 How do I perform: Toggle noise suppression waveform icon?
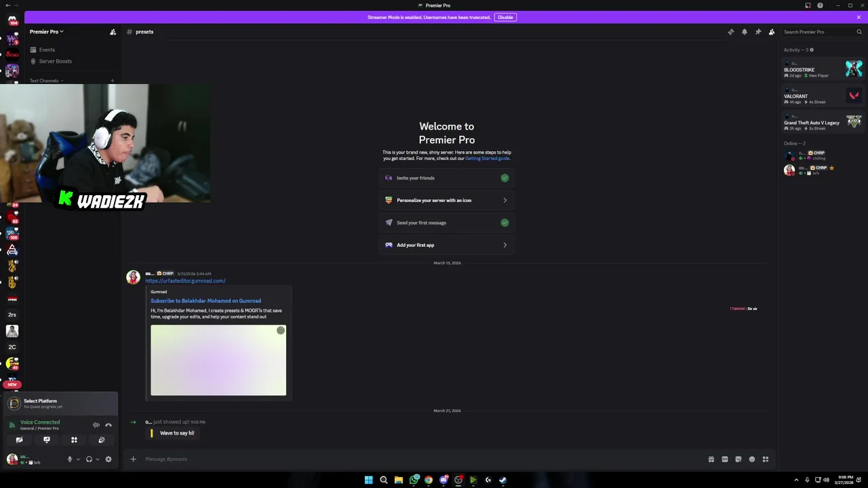pos(96,425)
